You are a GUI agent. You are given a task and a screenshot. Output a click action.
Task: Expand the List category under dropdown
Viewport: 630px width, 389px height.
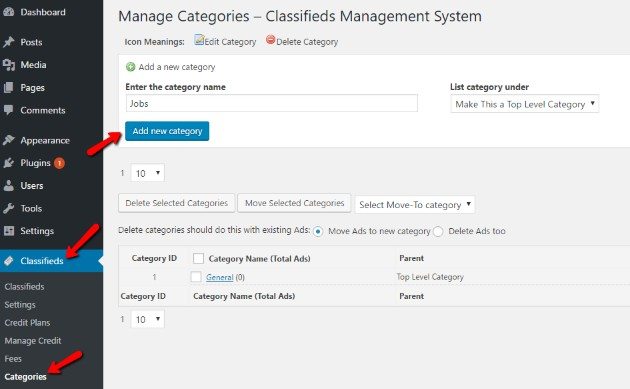coord(525,104)
